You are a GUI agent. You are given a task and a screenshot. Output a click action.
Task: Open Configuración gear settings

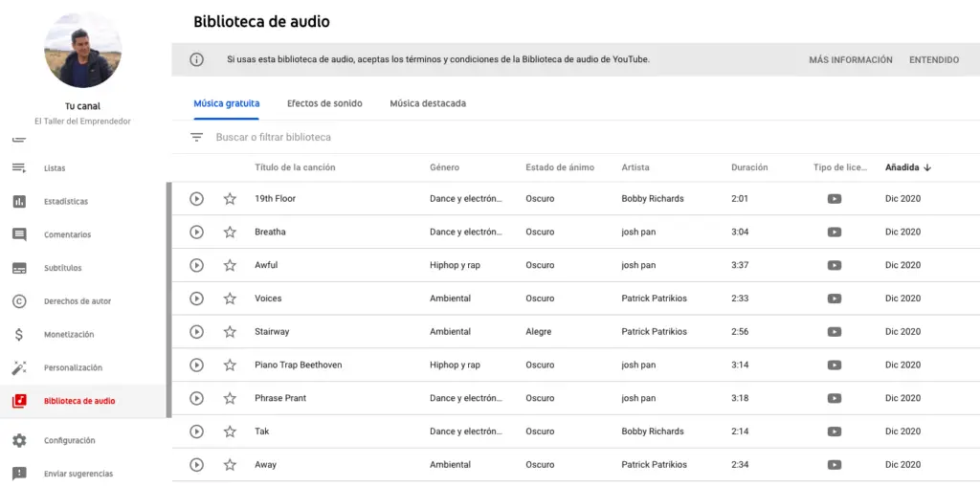pos(19,441)
